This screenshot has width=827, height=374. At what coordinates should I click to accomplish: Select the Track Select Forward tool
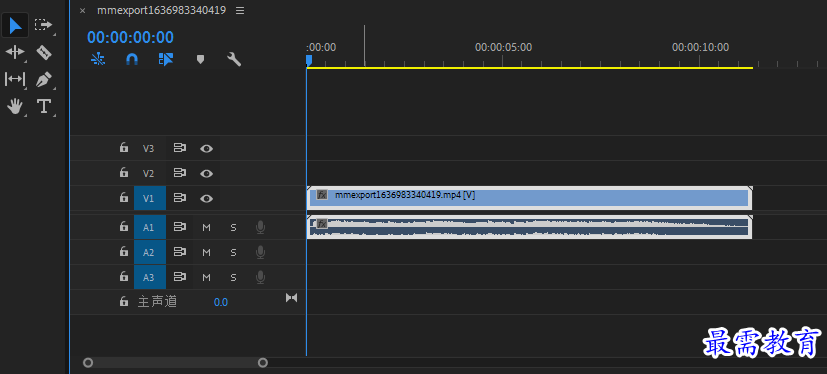point(43,25)
